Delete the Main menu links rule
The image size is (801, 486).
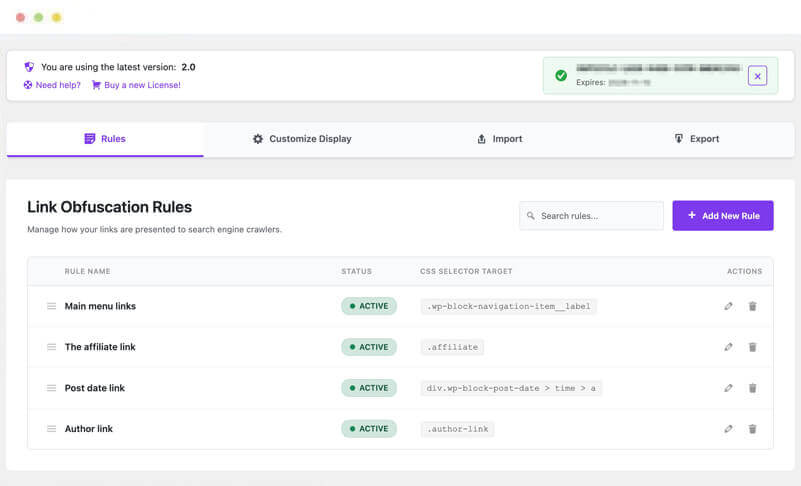tap(753, 306)
